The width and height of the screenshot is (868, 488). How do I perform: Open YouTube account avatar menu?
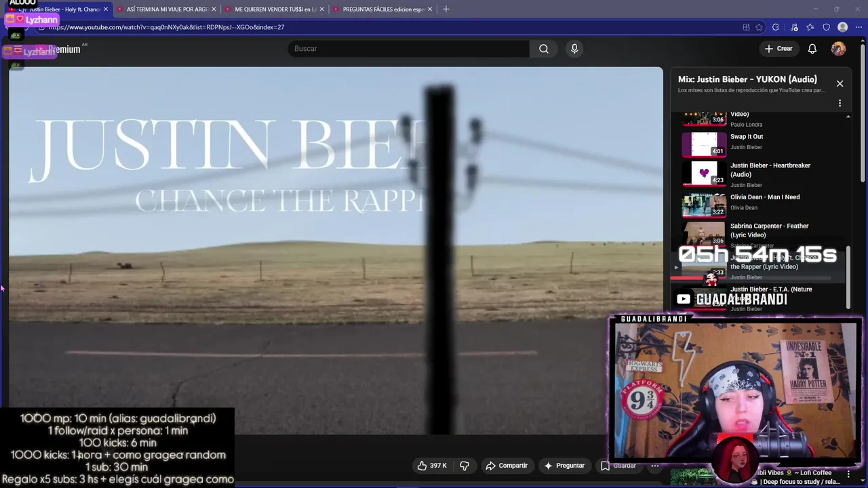[x=839, y=49]
